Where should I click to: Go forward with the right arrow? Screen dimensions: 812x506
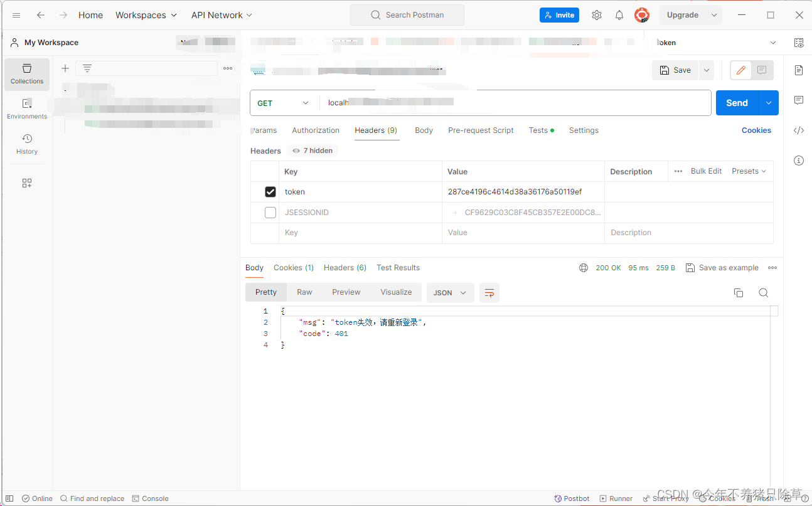[x=63, y=15]
